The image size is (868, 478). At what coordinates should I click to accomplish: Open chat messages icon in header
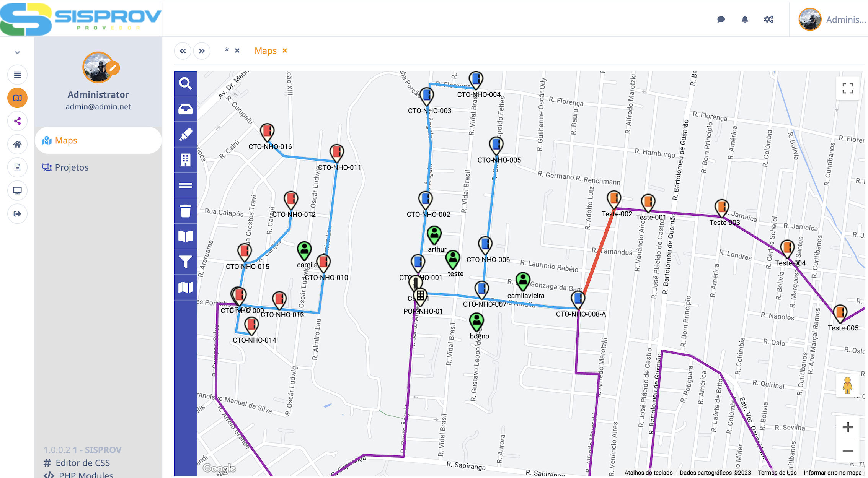pyautogui.click(x=721, y=20)
